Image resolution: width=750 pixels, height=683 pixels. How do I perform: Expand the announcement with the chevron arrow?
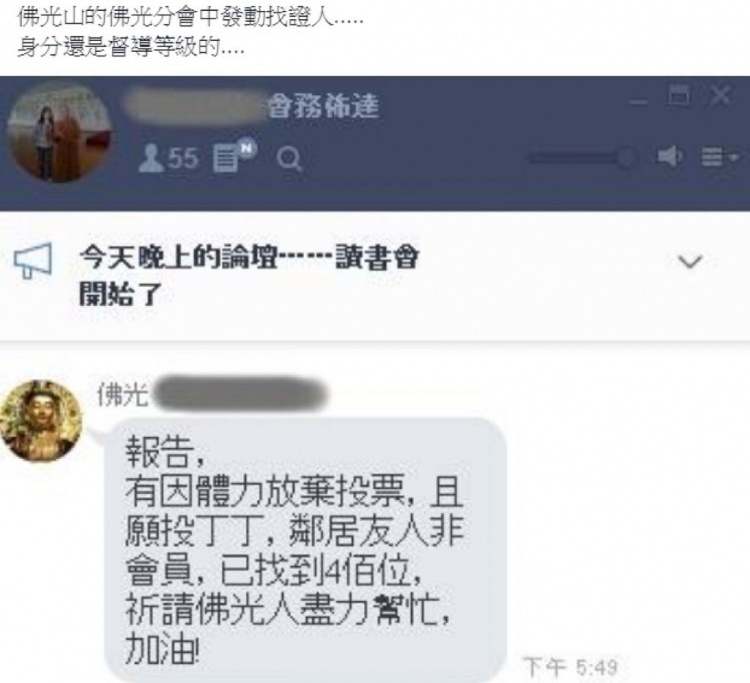click(x=690, y=261)
